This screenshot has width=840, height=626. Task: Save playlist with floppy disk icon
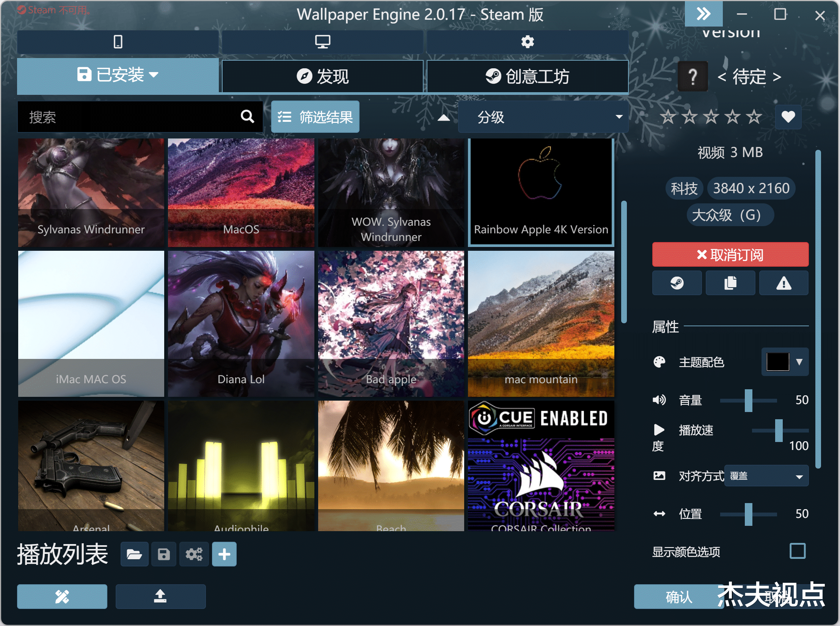point(164,554)
